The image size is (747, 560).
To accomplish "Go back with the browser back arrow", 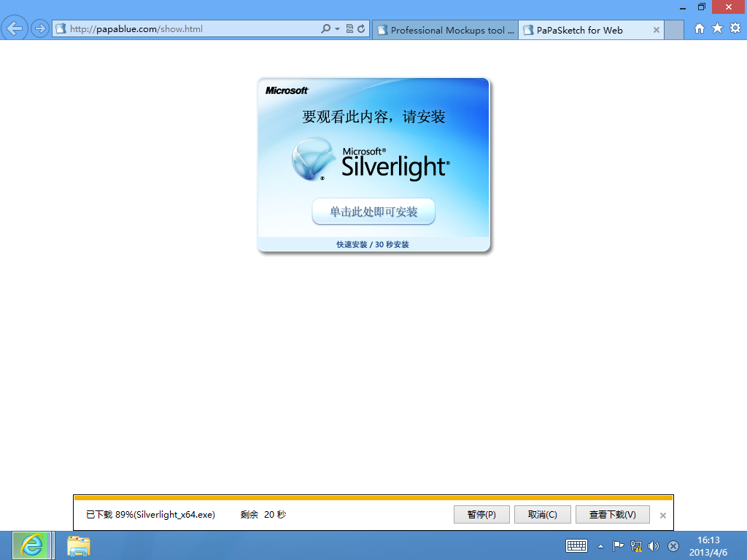I will tap(15, 28).
